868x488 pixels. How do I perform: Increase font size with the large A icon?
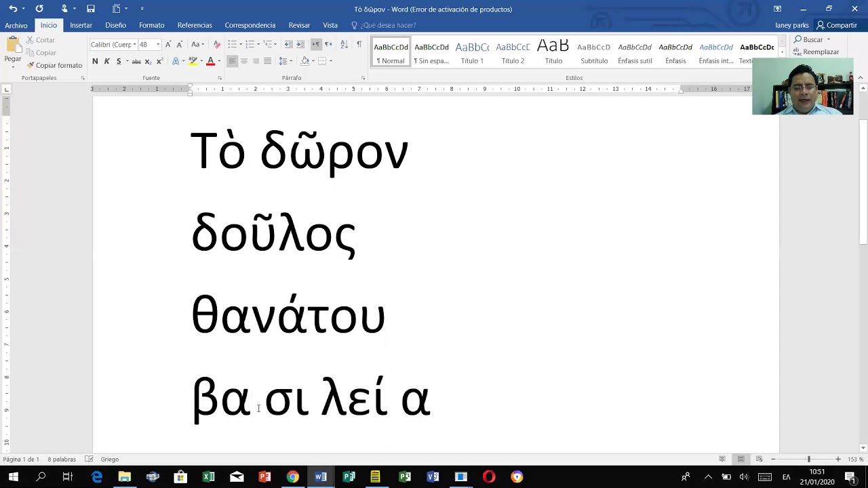tap(168, 44)
